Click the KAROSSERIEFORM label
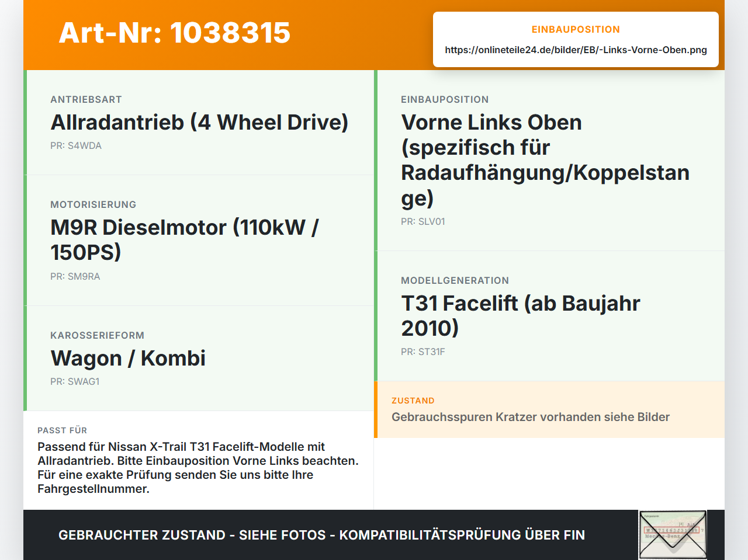This screenshot has width=748, height=560. coord(97,335)
